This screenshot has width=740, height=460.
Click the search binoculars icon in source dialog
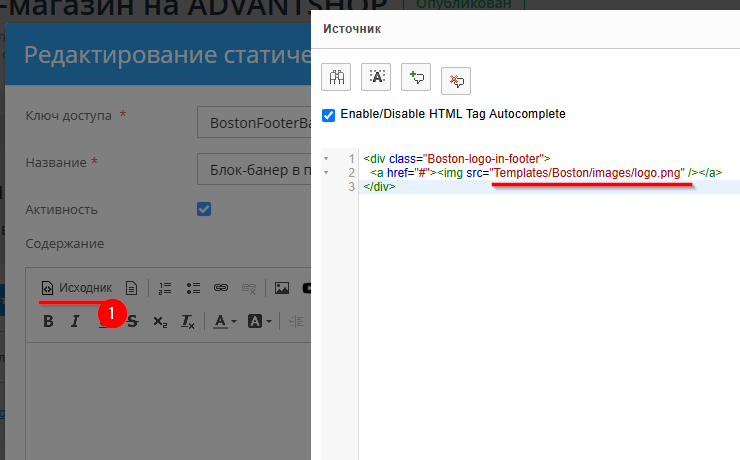coord(336,77)
